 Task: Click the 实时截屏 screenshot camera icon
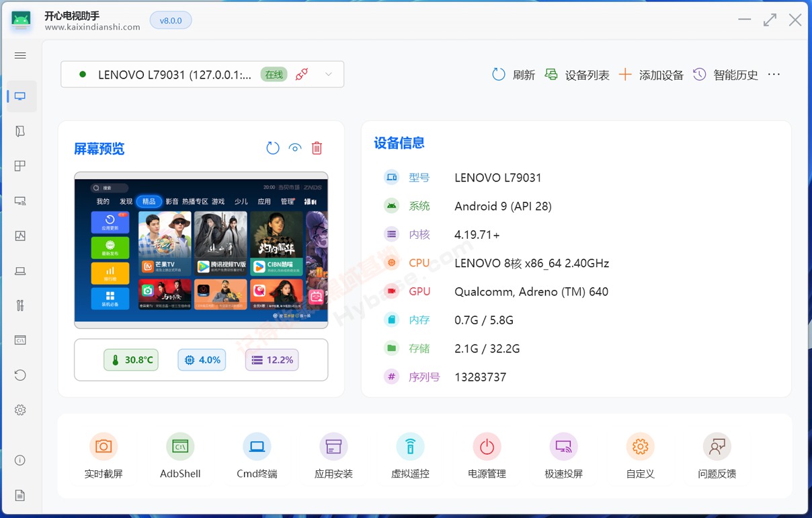104,447
